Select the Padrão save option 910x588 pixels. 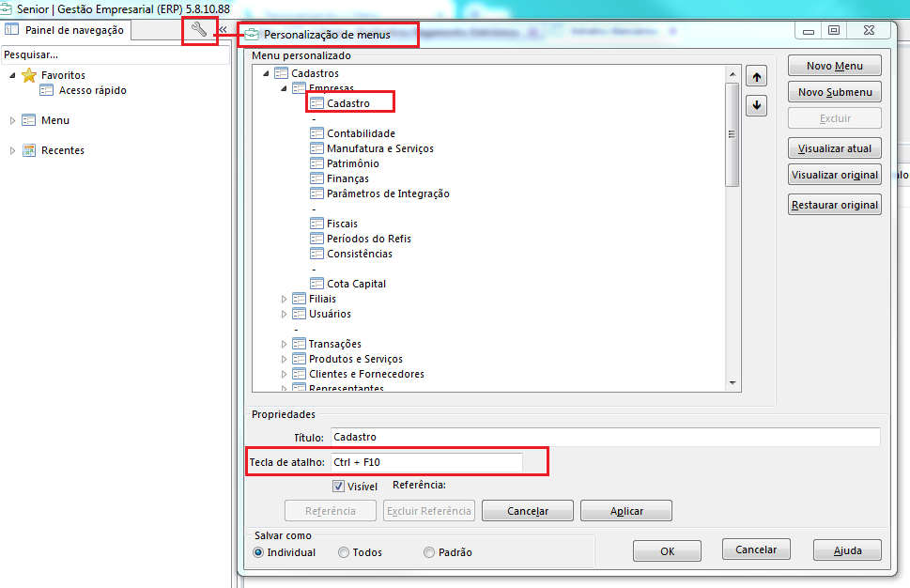tap(429, 552)
